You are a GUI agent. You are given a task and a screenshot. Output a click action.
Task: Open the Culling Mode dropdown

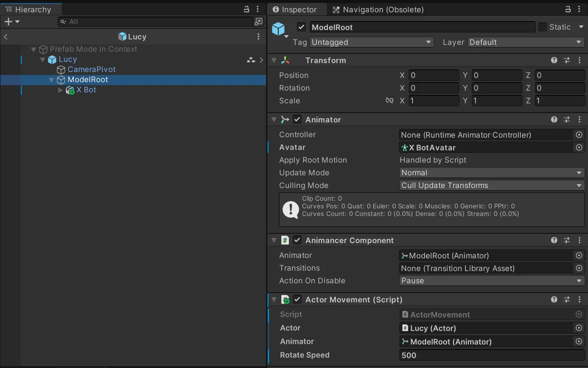[x=492, y=185]
